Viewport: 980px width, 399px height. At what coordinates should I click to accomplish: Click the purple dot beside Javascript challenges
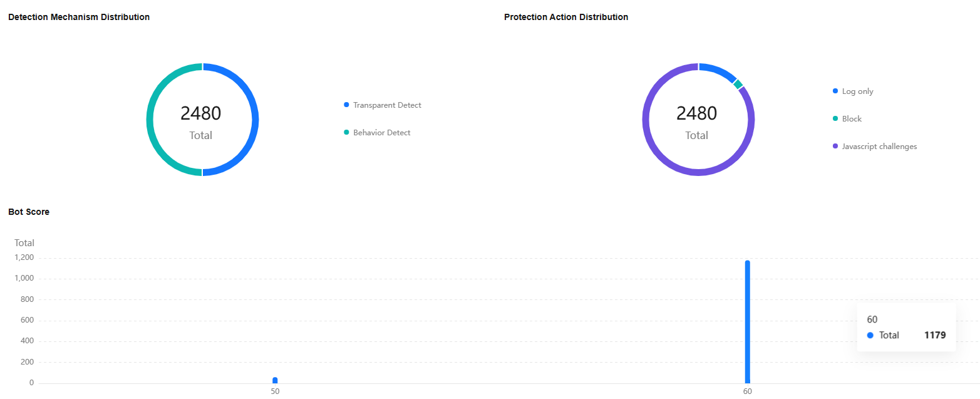point(835,146)
